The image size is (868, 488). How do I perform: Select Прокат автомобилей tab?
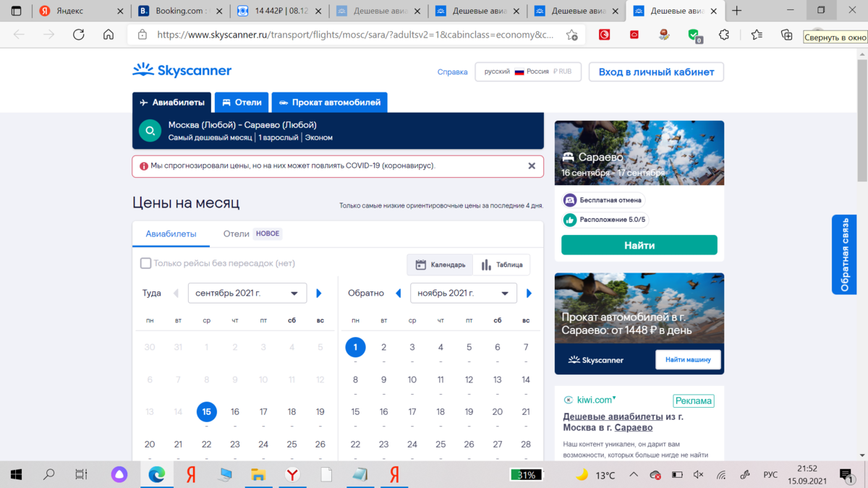point(330,103)
